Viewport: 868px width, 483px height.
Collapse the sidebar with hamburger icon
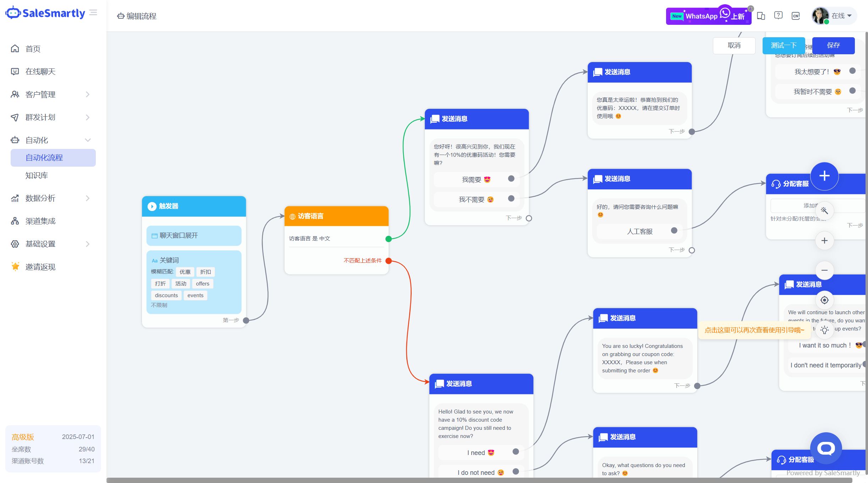click(93, 13)
